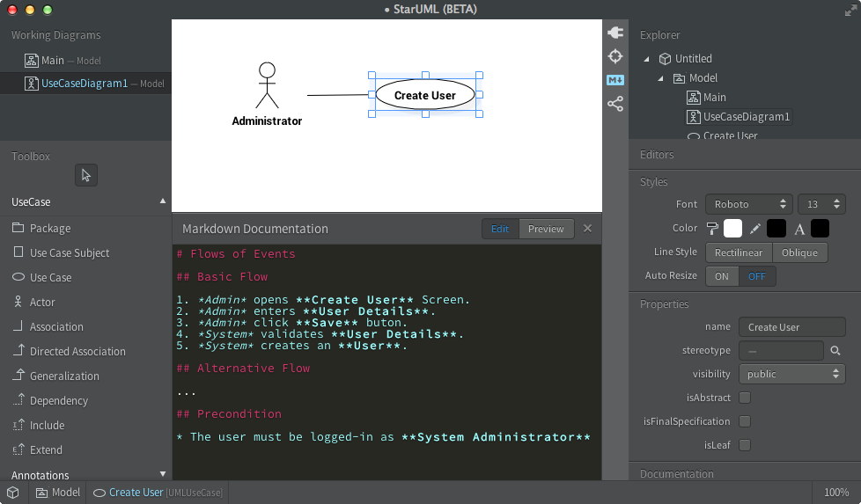Click the white fill color swatch
The height and width of the screenshot is (504, 861).
coord(732,229)
